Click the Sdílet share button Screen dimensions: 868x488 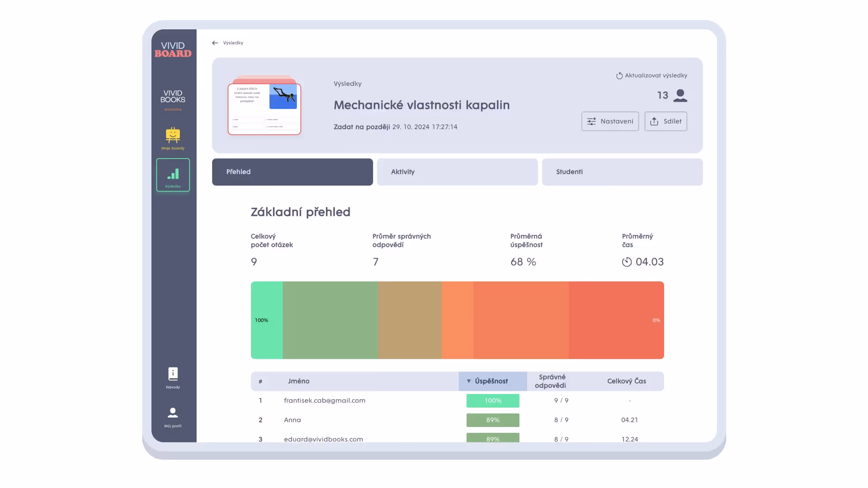[x=665, y=122]
